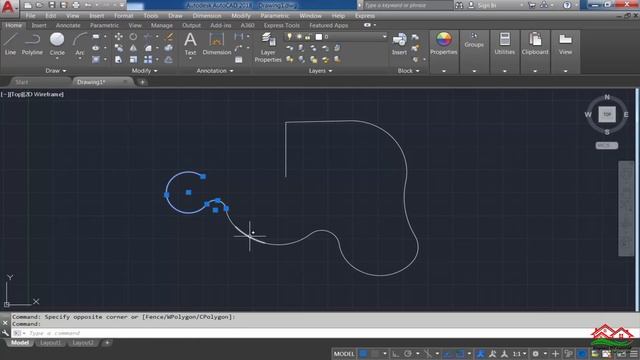The height and width of the screenshot is (360, 640).
Task: Insert a Table from Annotation panel
Action: (239, 60)
